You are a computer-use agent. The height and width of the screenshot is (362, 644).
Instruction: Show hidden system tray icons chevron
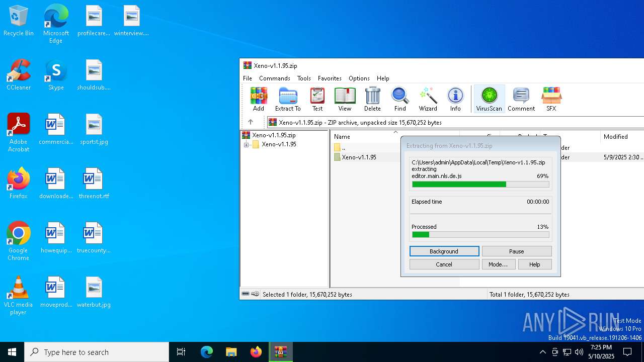coord(542,352)
